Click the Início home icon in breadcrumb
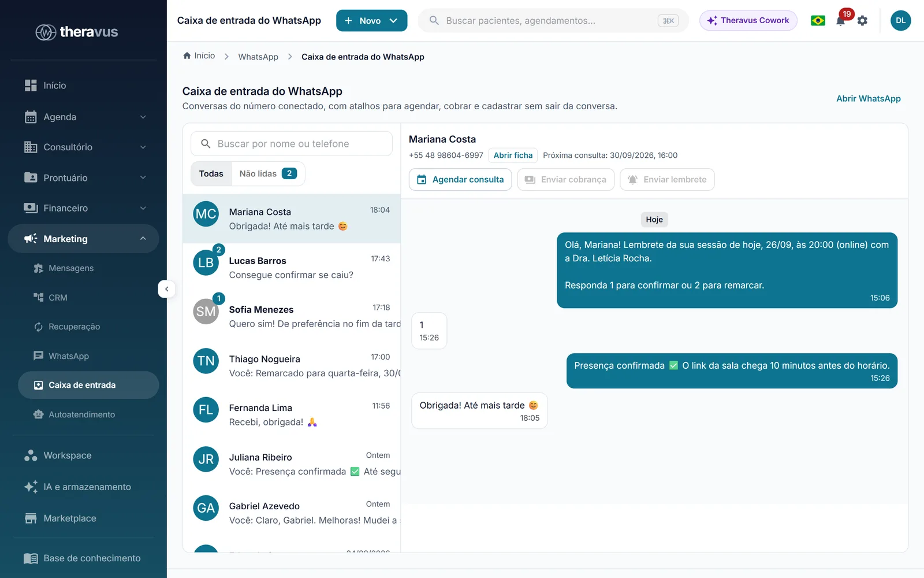 (187, 56)
